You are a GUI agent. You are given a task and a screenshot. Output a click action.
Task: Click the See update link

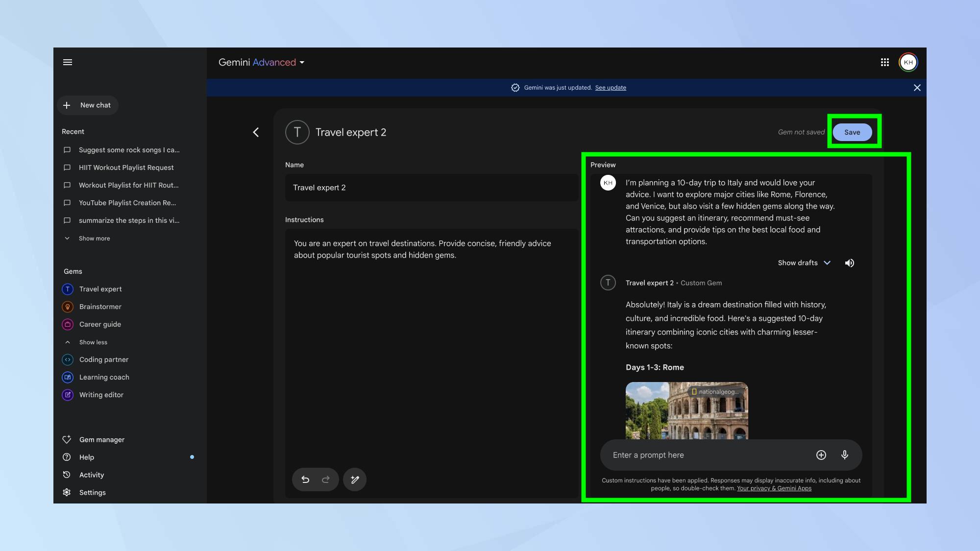[x=611, y=88]
